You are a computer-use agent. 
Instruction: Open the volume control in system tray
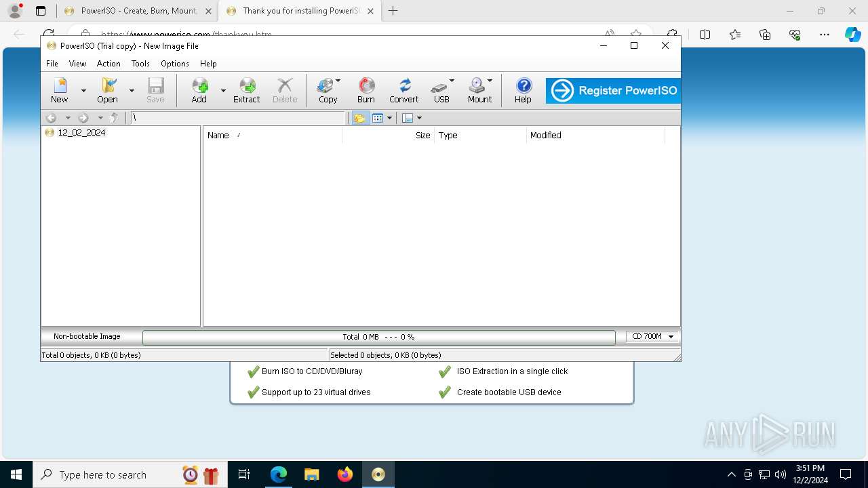point(781,474)
